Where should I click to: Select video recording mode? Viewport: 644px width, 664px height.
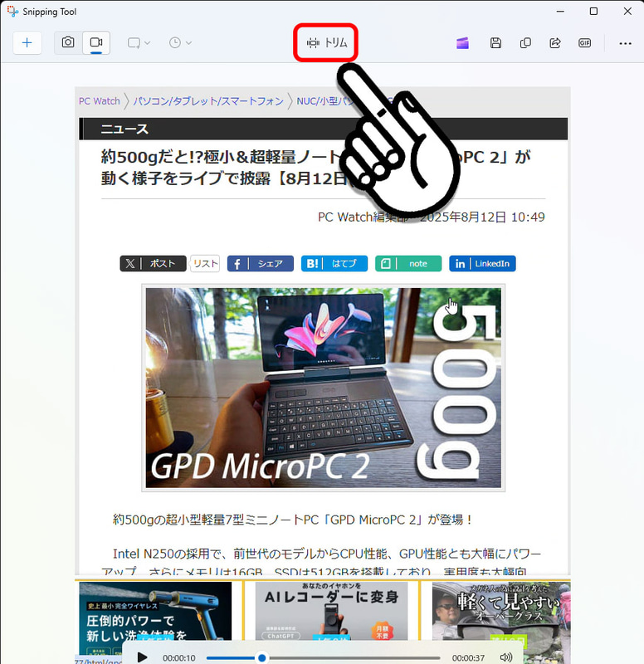(x=96, y=42)
